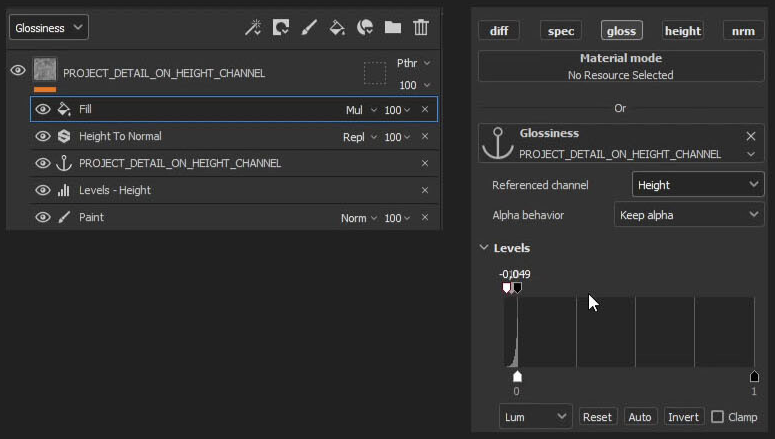This screenshot has width=775, height=439.
Task: Select the gloss channel tab
Action: coord(621,31)
